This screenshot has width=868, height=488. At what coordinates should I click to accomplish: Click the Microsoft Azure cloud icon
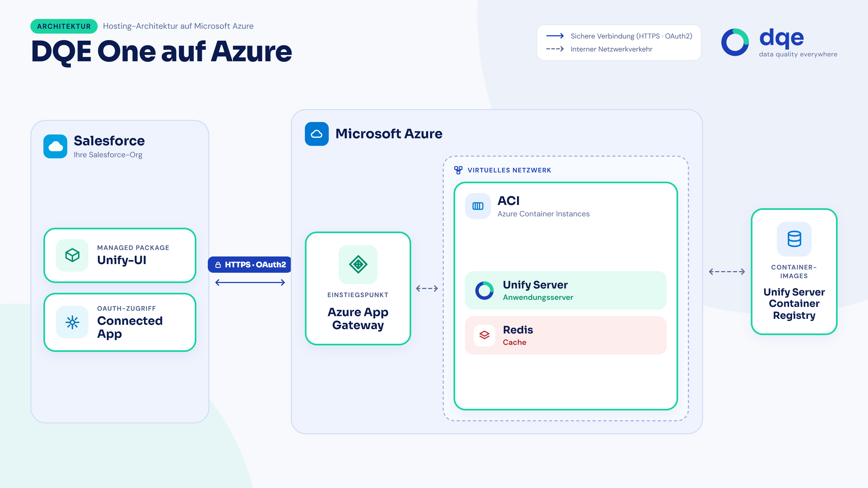point(317,134)
